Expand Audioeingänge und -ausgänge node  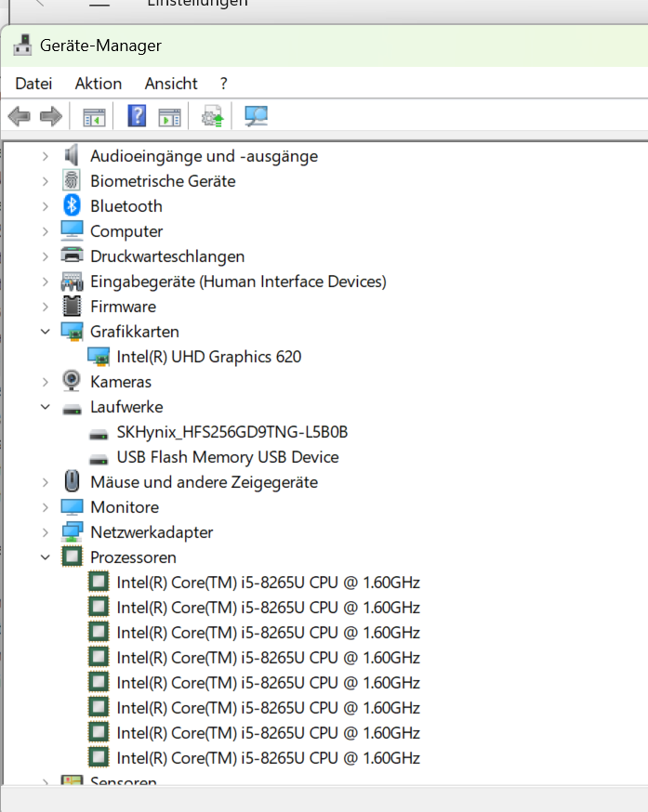46,156
